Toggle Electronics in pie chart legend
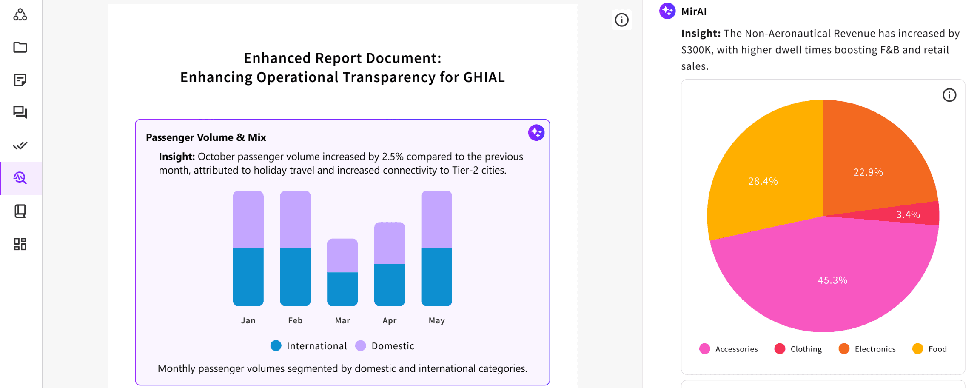 (x=867, y=349)
